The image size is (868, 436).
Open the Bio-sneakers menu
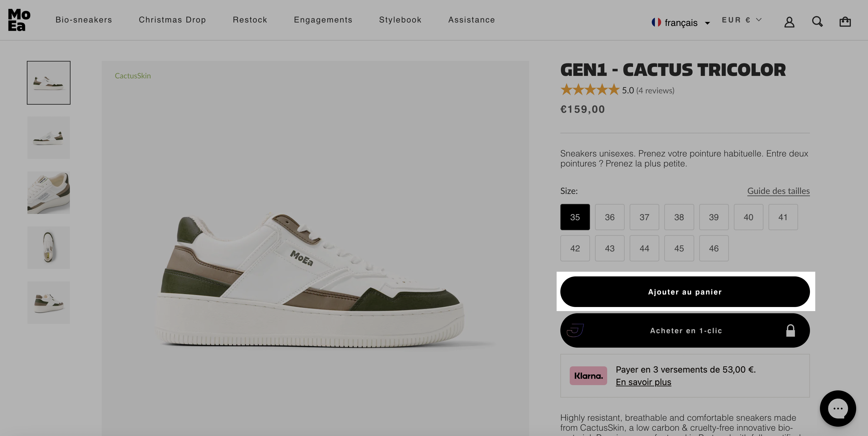(x=84, y=20)
